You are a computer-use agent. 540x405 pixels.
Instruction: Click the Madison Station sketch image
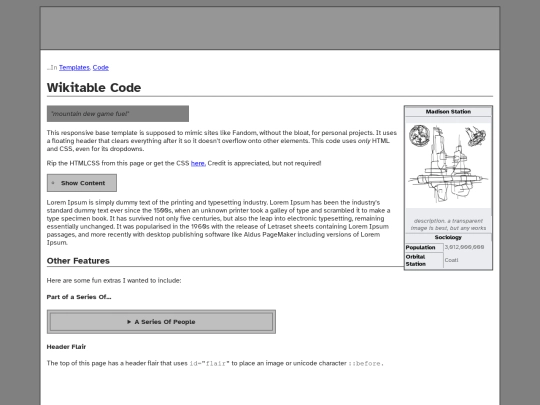[448, 164]
